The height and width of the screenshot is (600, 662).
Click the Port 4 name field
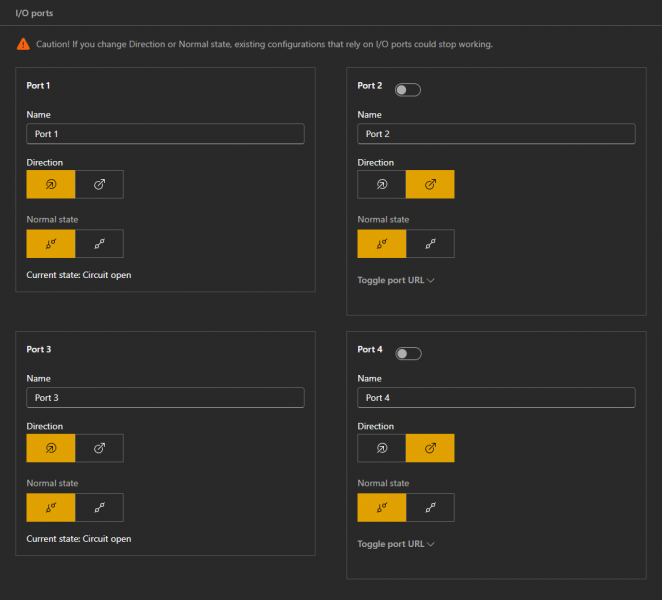coord(496,398)
